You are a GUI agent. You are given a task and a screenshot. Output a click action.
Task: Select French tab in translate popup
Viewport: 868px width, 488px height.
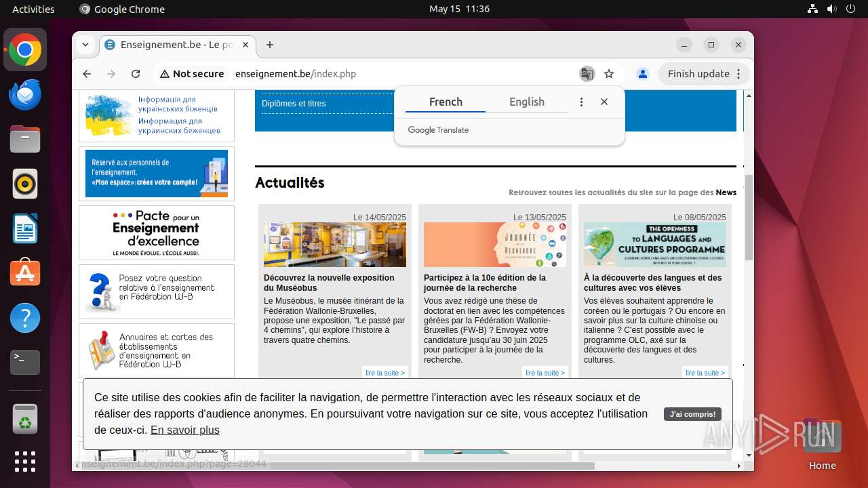[446, 102]
